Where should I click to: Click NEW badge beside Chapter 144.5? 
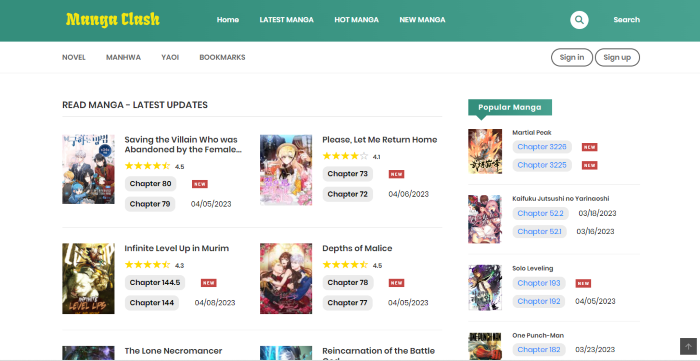click(x=208, y=283)
